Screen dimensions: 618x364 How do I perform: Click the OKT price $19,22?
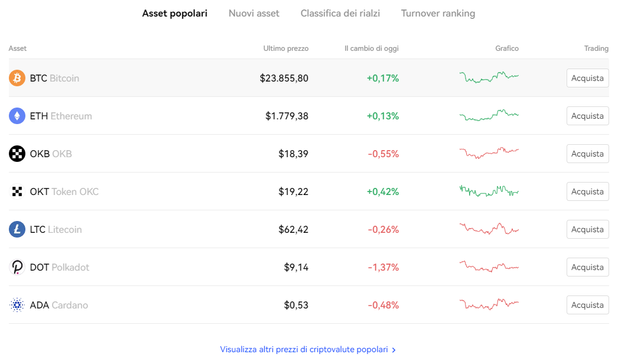(294, 191)
